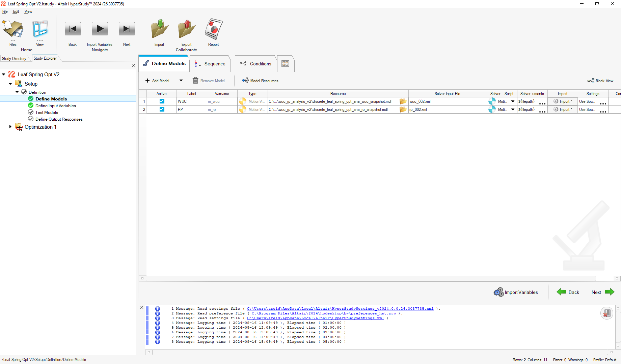Click the Resource column header
The width and height of the screenshot is (621, 364).
338,94
